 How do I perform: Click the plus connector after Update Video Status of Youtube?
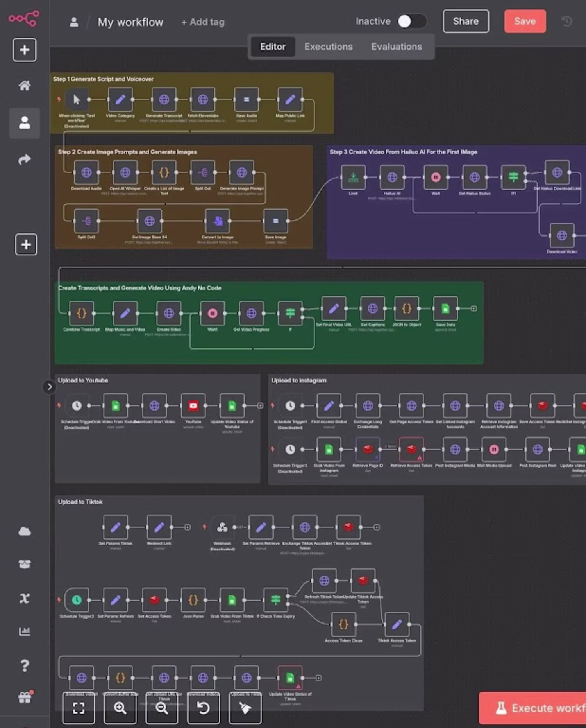coord(260,406)
